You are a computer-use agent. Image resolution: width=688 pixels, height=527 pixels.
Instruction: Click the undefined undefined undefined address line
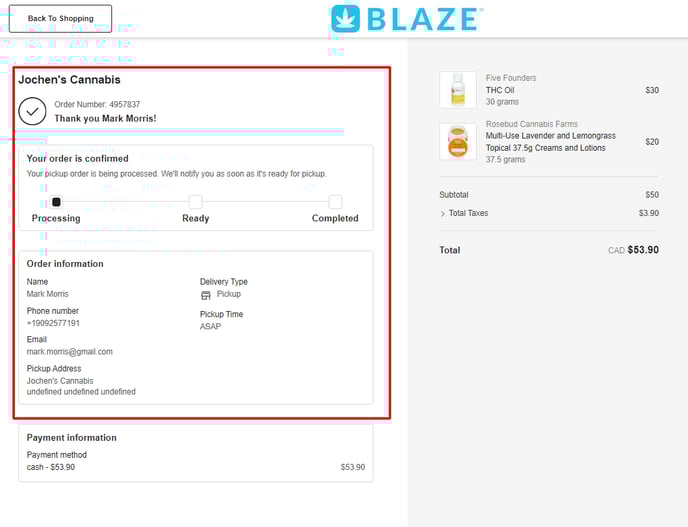pos(81,391)
